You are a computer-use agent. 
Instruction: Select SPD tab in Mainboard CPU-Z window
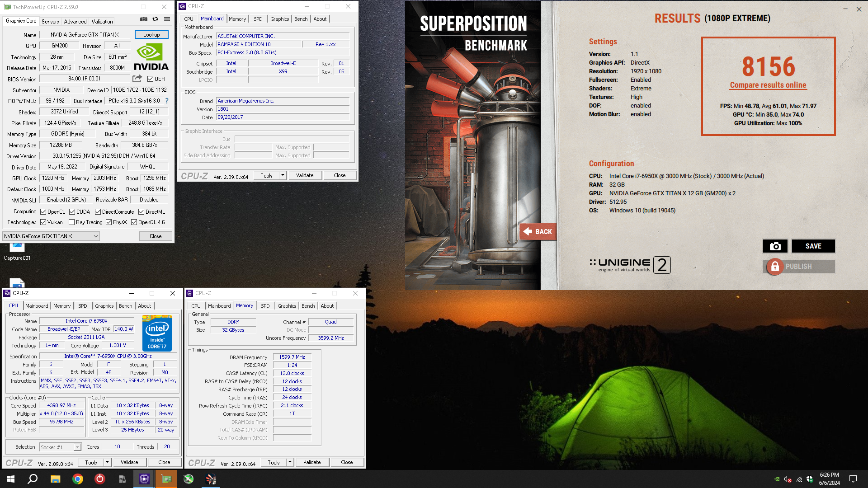(258, 19)
